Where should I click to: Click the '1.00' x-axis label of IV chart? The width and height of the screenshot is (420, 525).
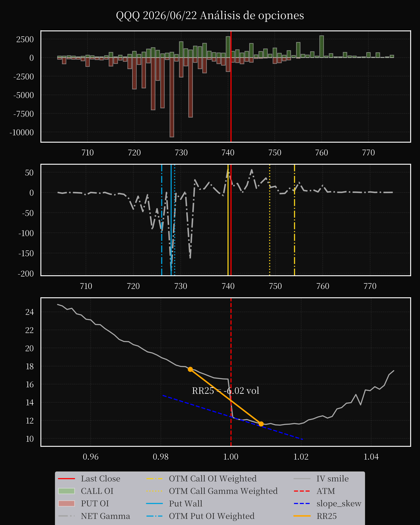(231, 457)
